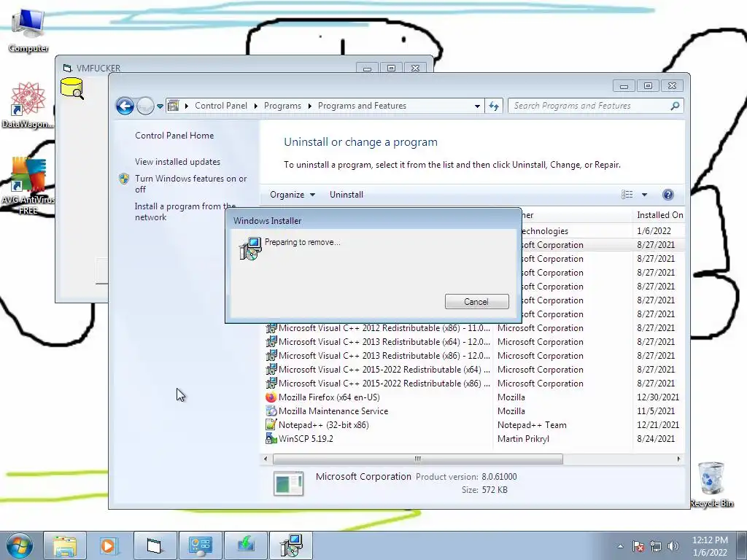The height and width of the screenshot is (560, 747).
Task: Cancel the Windows Installer removal
Action: click(476, 301)
